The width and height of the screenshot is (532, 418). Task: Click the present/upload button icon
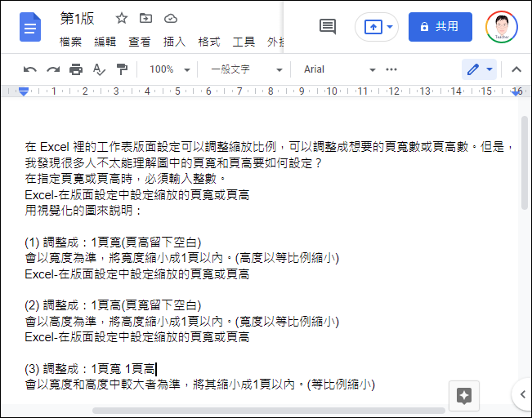(373, 27)
